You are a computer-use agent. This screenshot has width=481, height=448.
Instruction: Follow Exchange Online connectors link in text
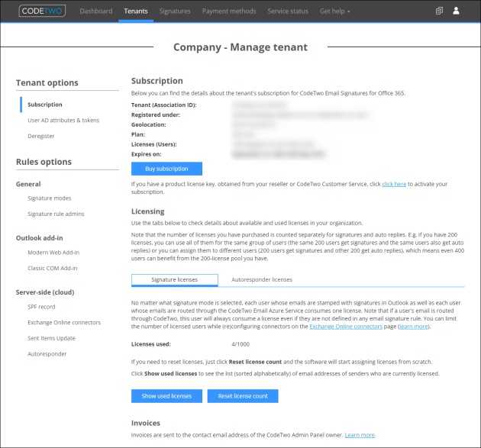346,327
